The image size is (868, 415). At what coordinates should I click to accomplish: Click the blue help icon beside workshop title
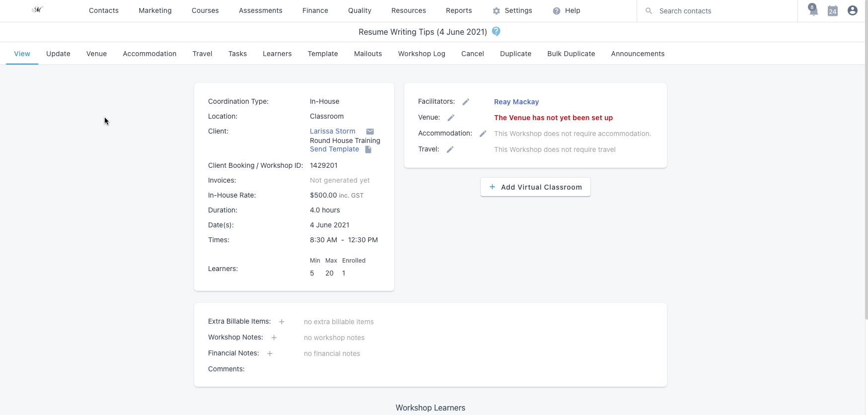(x=496, y=31)
